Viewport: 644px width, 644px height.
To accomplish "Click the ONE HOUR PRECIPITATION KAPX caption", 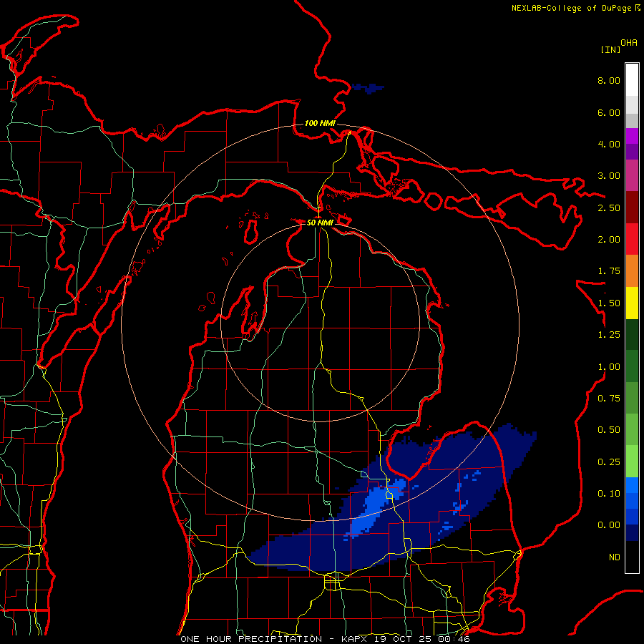I will click(325, 639).
